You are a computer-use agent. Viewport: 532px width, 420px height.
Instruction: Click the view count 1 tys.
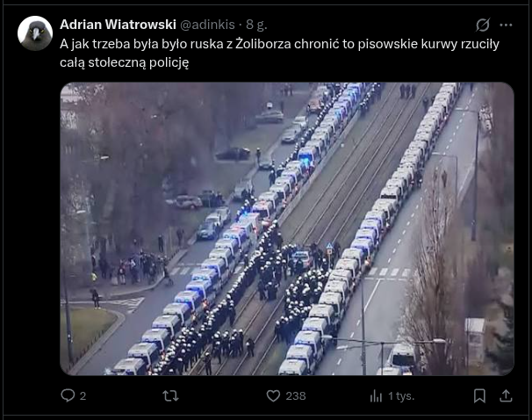pos(401,396)
